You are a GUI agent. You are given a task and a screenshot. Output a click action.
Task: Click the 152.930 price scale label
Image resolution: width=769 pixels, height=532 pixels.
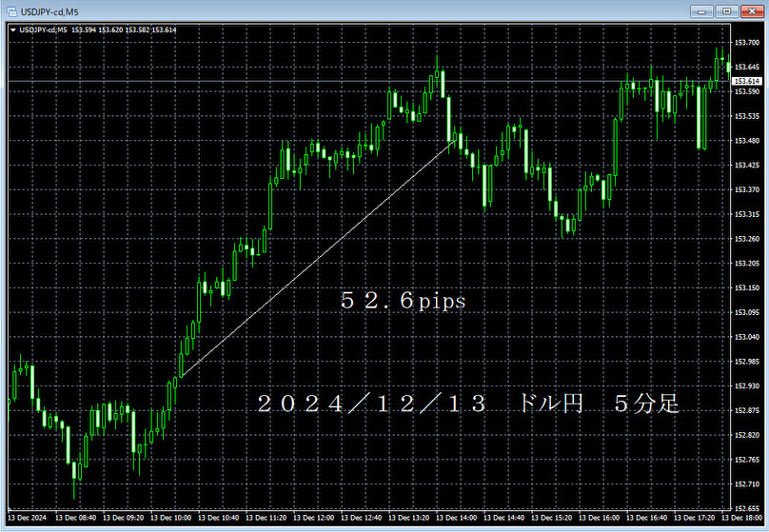coord(747,385)
